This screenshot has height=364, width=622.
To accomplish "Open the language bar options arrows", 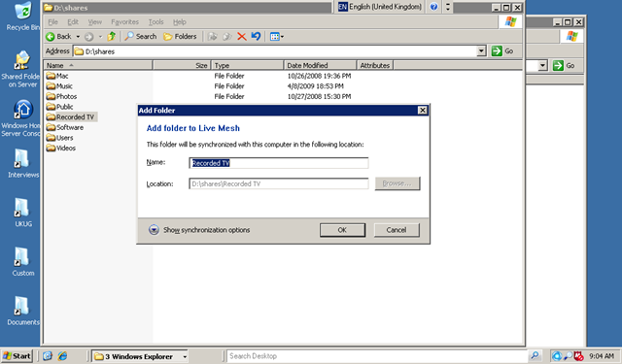I will 448,7.
